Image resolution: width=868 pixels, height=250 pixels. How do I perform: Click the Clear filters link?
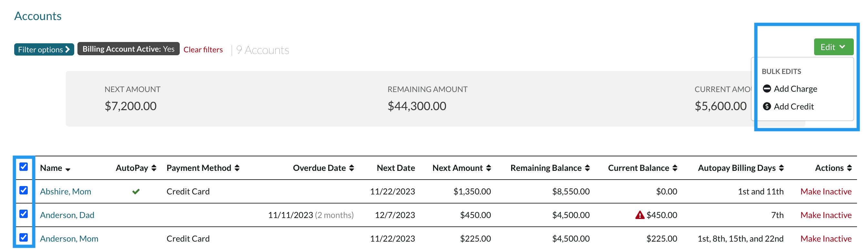(x=203, y=49)
